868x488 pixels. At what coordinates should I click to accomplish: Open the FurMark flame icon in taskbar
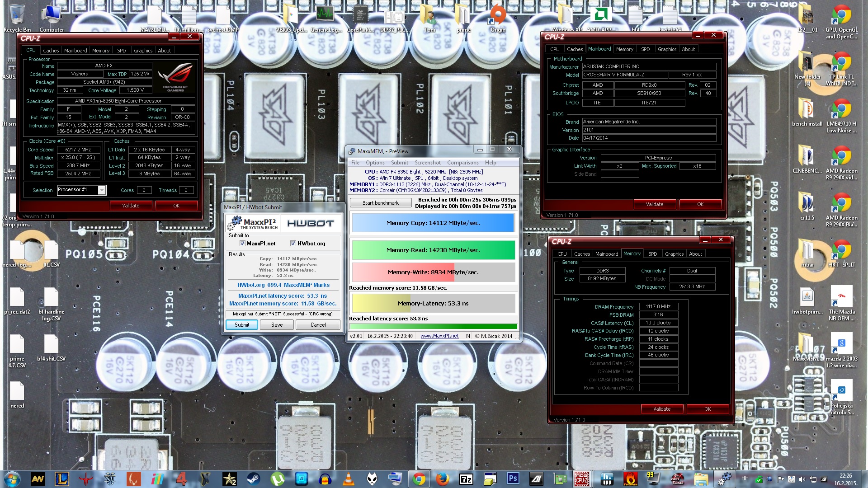click(630, 479)
